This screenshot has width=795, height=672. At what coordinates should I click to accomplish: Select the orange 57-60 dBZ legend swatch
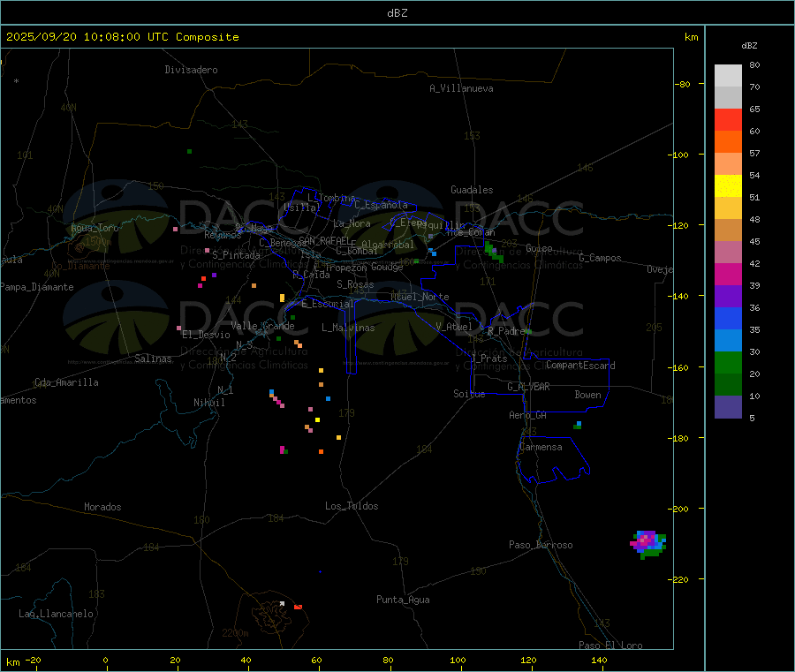click(x=728, y=142)
